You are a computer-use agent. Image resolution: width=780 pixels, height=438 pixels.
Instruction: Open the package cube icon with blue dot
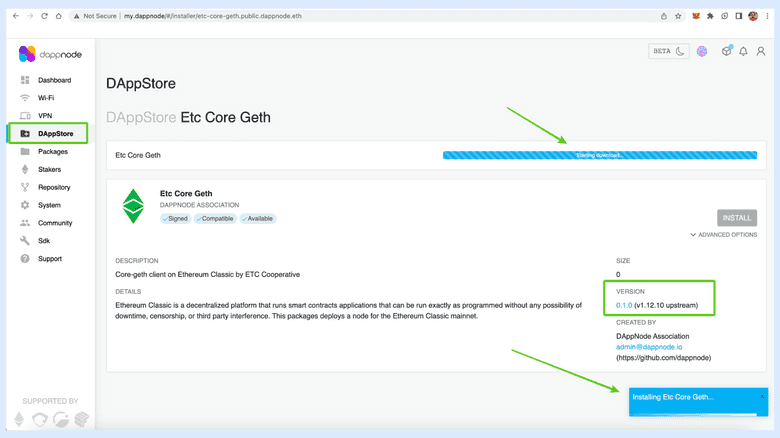click(x=726, y=52)
